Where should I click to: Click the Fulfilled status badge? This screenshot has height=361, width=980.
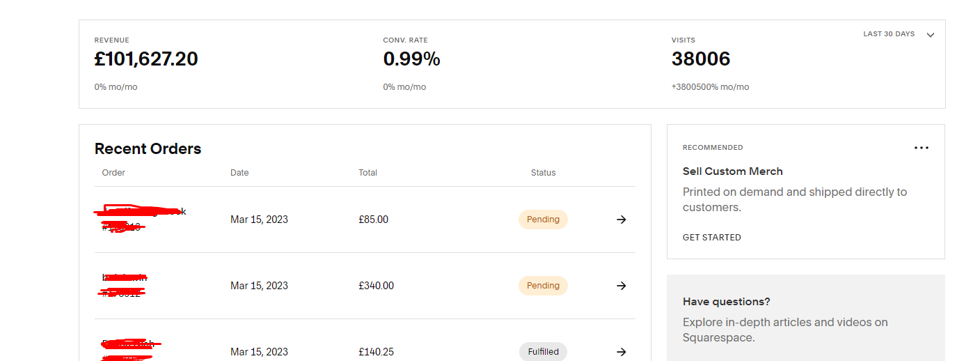pos(543,352)
